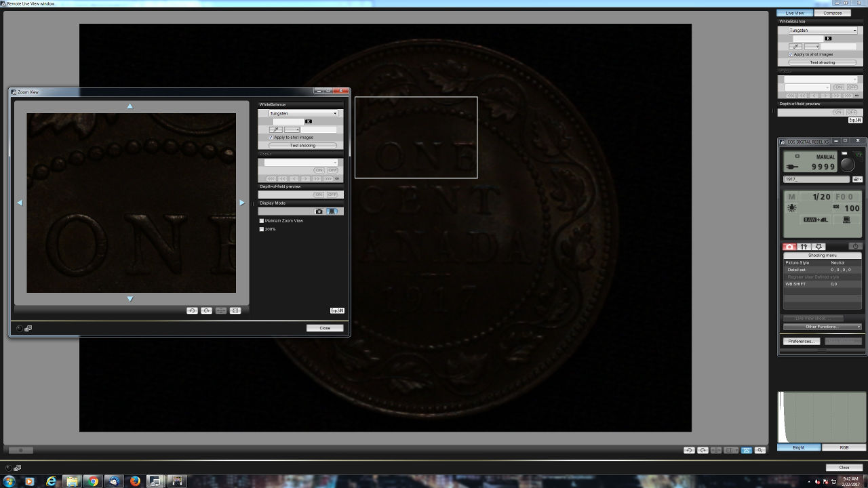868x488 pixels.
Task: Open the setup menu wrench tab
Action: (x=804, y=247)
